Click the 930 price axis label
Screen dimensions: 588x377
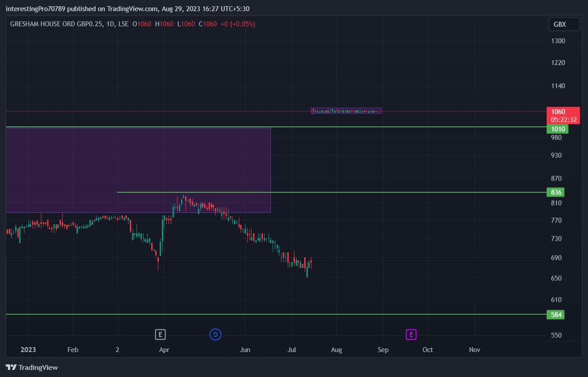[x=556, y=155]
